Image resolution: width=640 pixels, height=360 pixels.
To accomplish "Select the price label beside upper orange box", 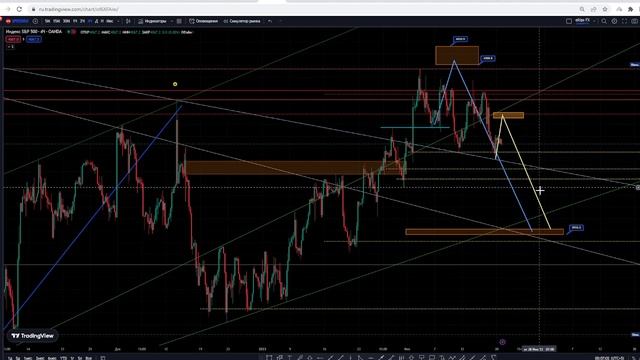I will coord(488,58).
